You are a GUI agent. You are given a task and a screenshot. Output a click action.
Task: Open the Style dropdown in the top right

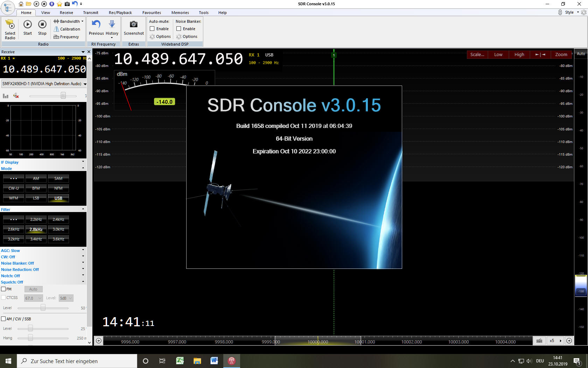572,12
